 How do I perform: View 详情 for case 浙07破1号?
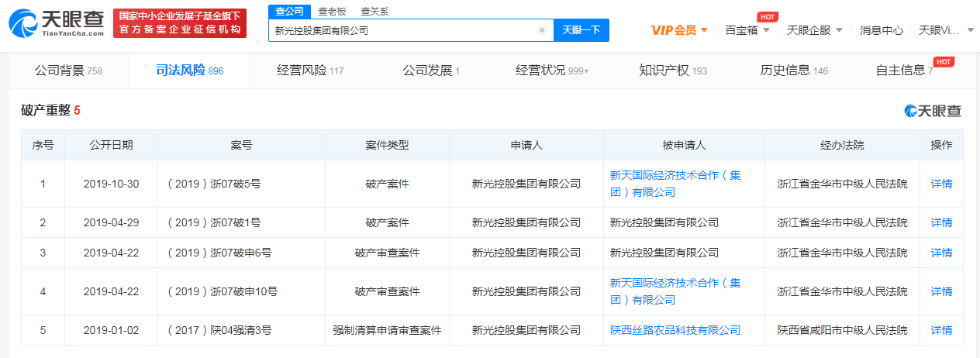[x=941, y=222]
